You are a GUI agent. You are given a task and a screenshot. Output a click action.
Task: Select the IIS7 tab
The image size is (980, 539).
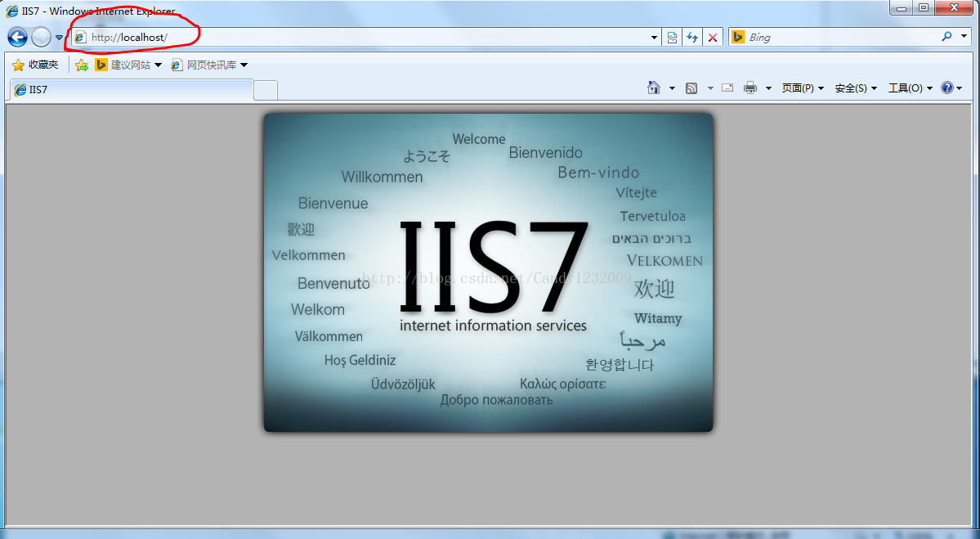point(132,89)
